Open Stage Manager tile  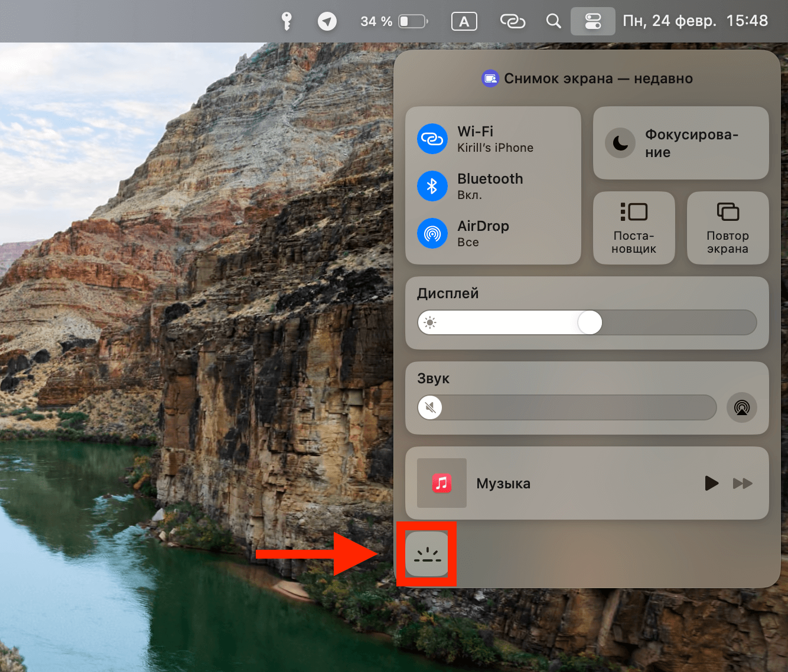coord(634,228)
